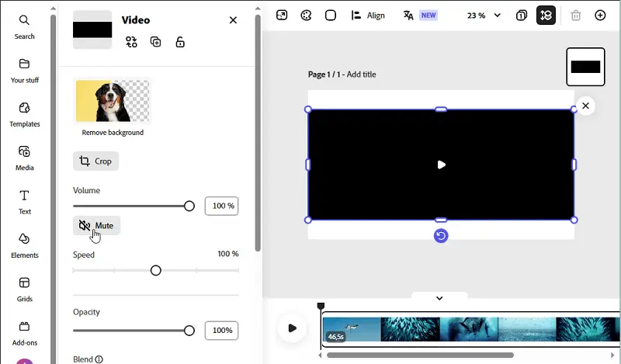Click the Crop button
The image size is (621, 364).
point(95,161)
